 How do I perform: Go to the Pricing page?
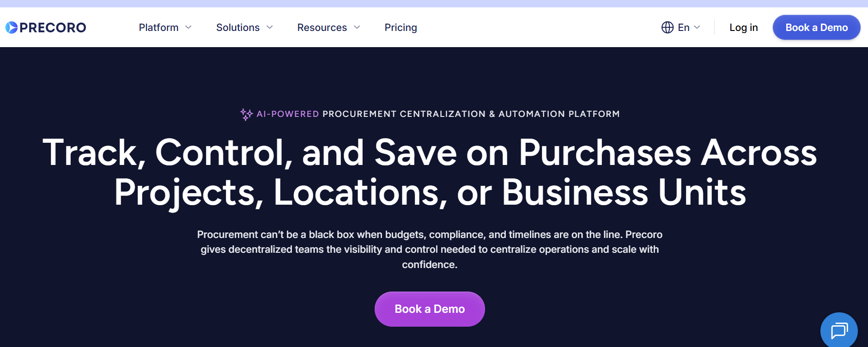401,28
